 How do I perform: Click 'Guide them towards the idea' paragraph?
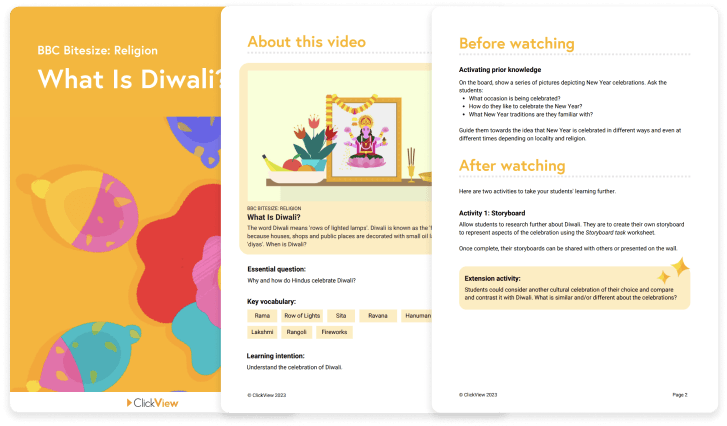pos(570,134)
